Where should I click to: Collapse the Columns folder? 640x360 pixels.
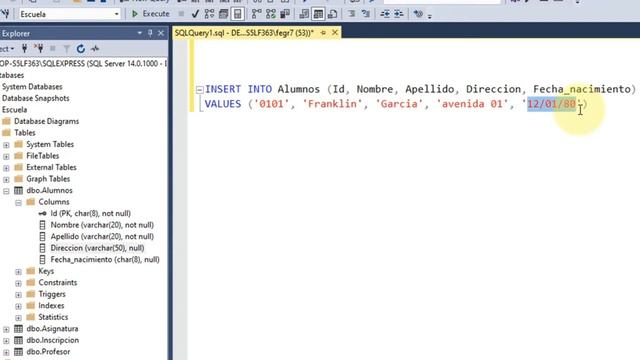[x=18, y=202]
